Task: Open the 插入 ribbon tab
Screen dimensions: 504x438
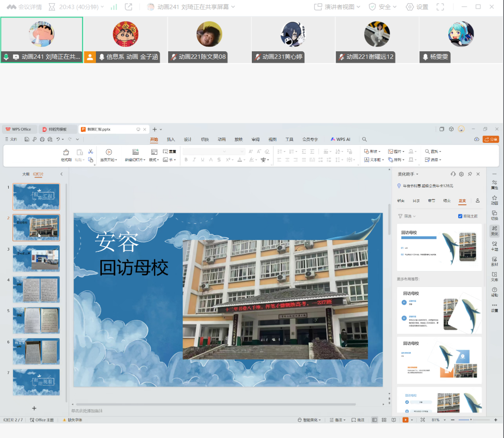Action: 171,139
